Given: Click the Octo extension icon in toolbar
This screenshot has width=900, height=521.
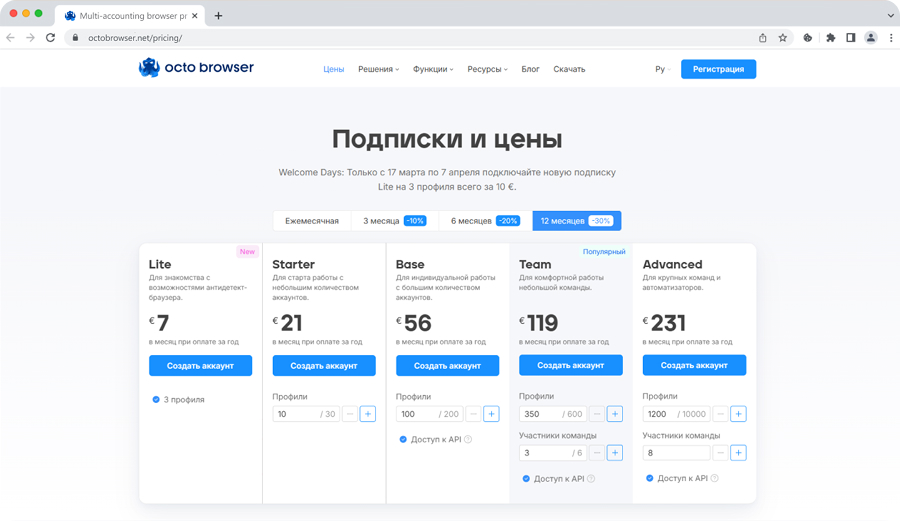Looking at the screenshot, I should tap(808, 38).
